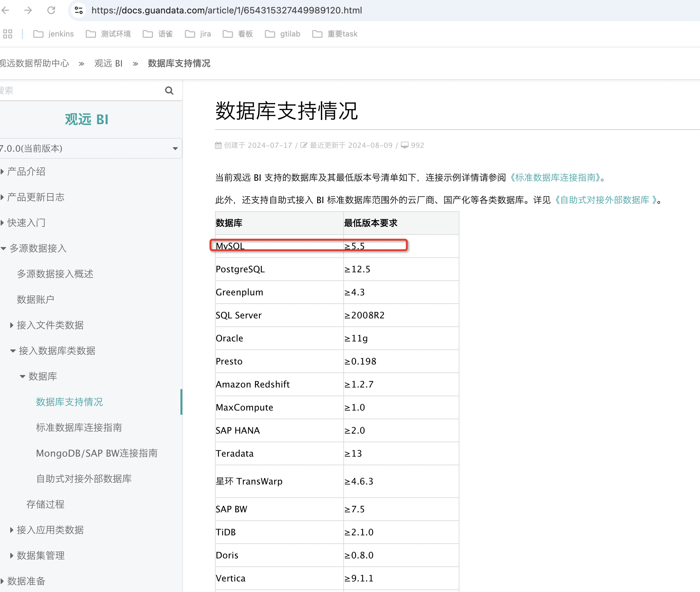The width and height of the screenshot is (700, 592).
Task: Open 数据账户 in sidebar
Action: [36, 299]
